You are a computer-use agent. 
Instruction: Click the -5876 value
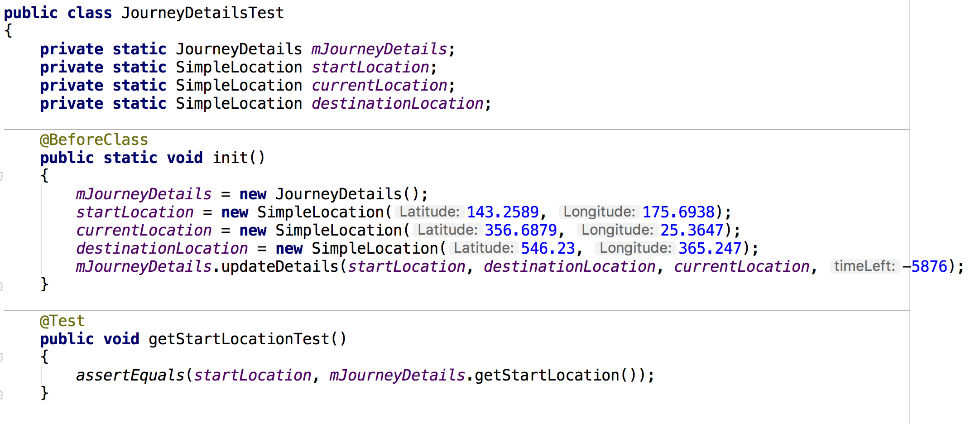click(x=925, y=266)
